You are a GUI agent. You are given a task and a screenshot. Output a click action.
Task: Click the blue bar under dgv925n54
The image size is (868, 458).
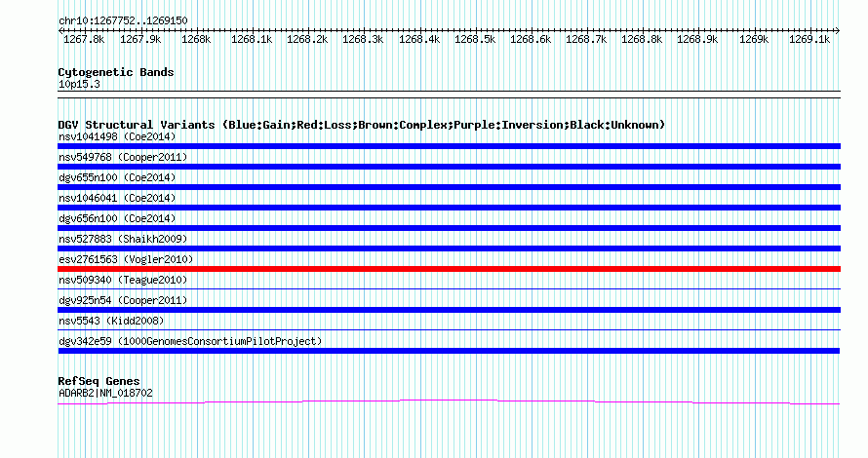tap(449, 310)
